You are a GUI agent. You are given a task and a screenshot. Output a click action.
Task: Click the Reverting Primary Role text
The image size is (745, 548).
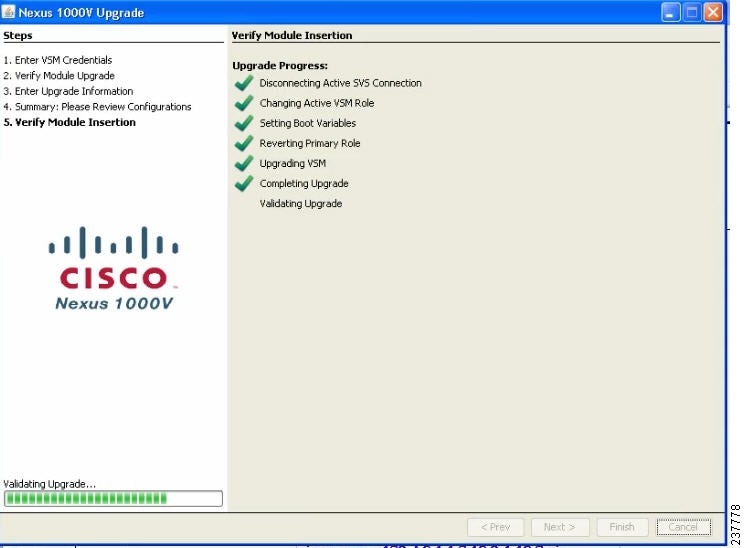310,143
